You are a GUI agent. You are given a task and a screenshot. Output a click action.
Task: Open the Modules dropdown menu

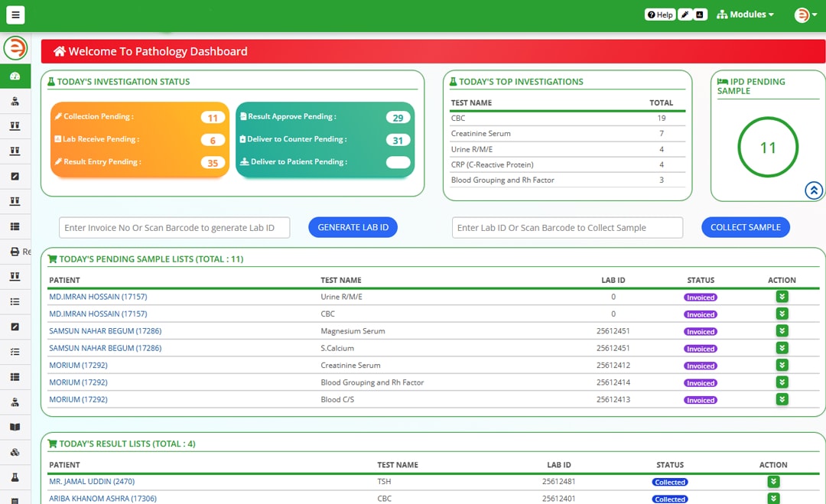tap(746, 15)
